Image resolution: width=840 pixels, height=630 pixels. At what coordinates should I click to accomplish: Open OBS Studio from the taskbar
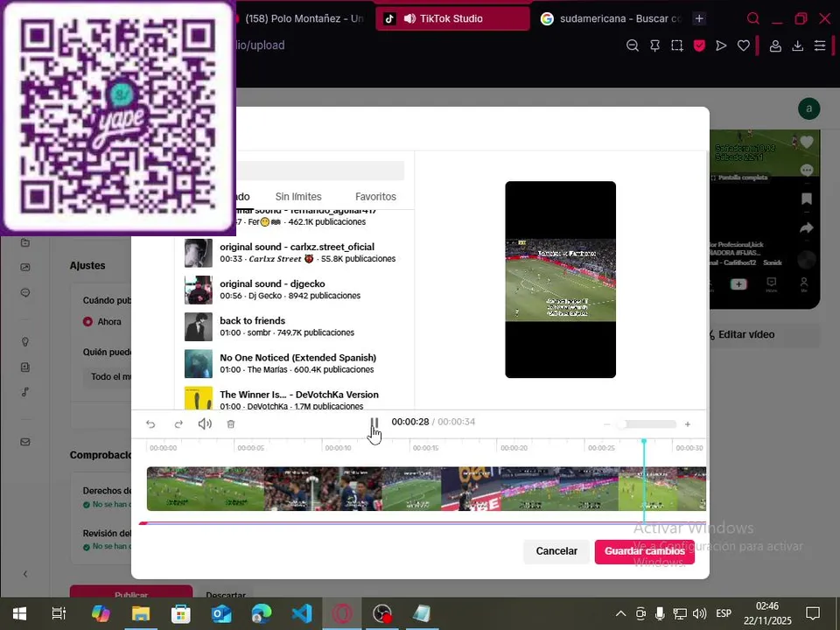382,613
